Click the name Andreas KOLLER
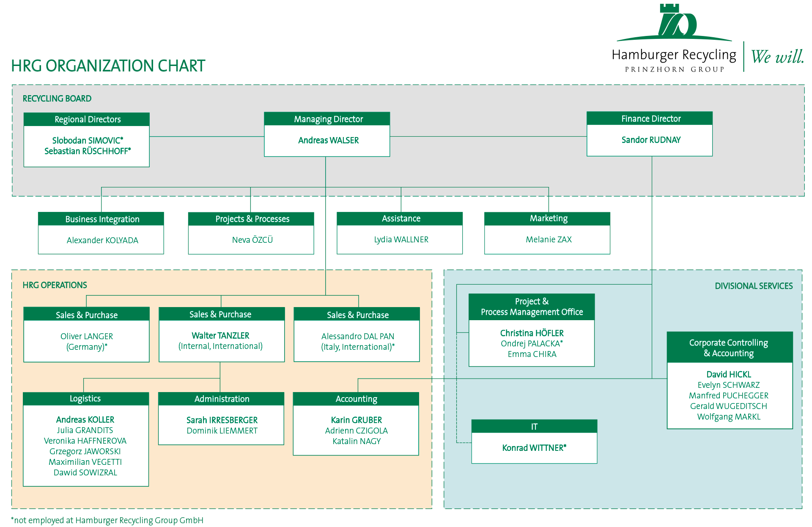This screenshot has width=812, height=527. [85, 420]
